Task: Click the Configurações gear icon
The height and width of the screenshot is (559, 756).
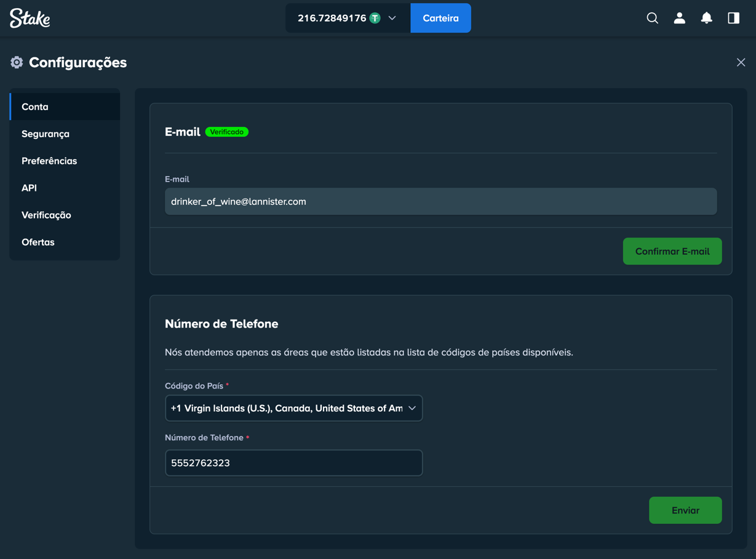Action: (x=17, y=62)
